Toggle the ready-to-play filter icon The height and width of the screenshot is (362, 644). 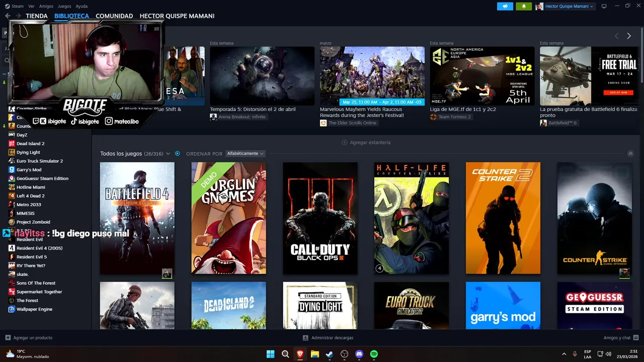coord(177,153)
